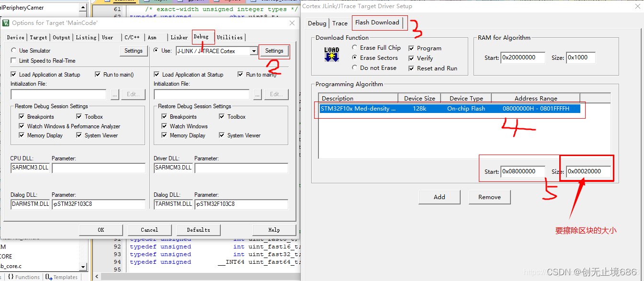644x281 pixels.
Task: Open J-LINK driver Settings
Action: pyautogui.click(x=274, y=51)
